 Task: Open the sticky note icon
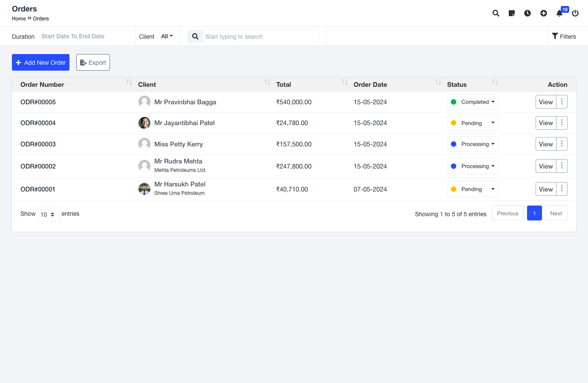coord(512,13)
